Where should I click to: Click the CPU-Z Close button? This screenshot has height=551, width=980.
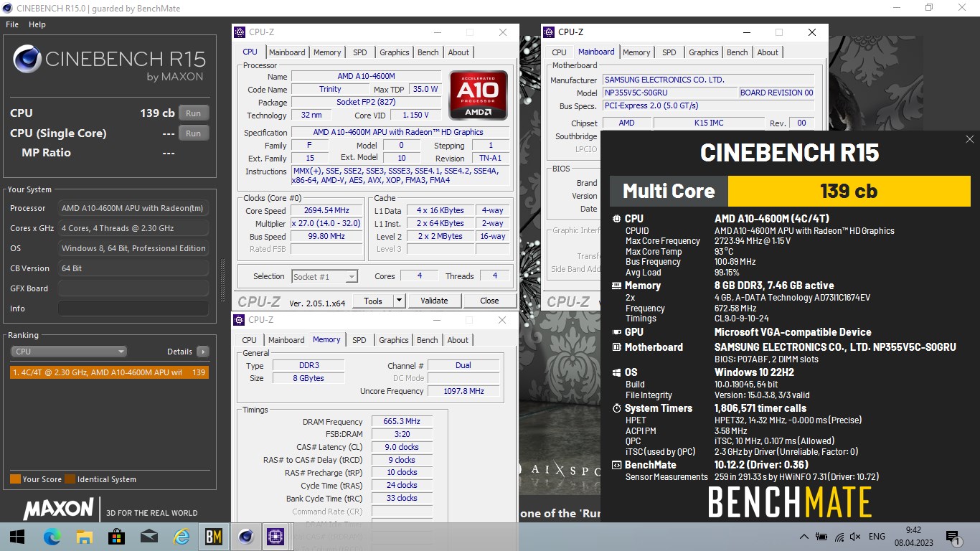pos(489,301)
